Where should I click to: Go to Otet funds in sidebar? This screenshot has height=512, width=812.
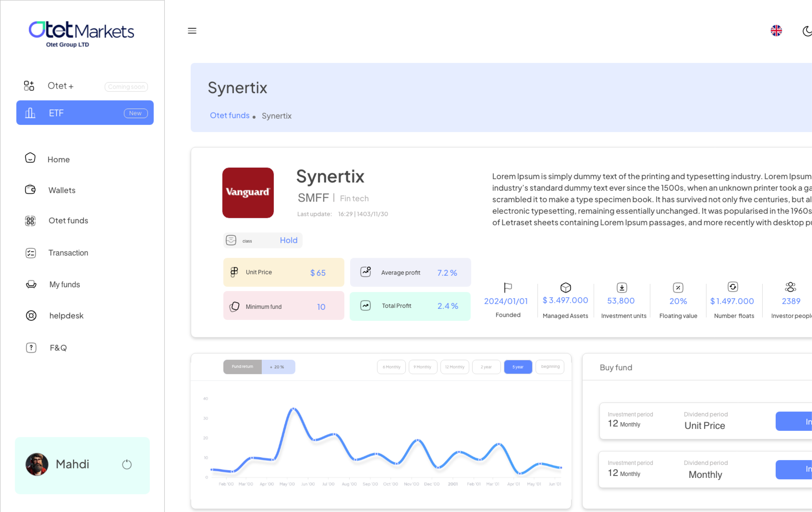(x=68, y=221)
